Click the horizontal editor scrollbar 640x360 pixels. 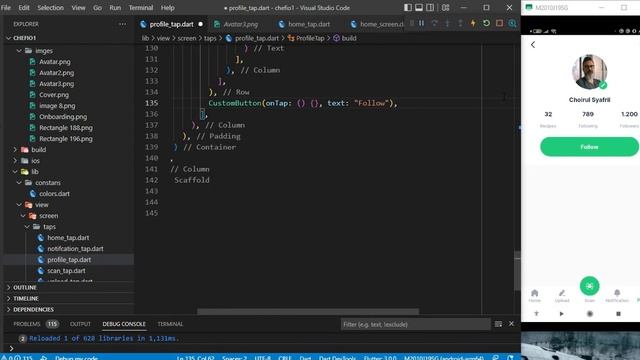308,311
